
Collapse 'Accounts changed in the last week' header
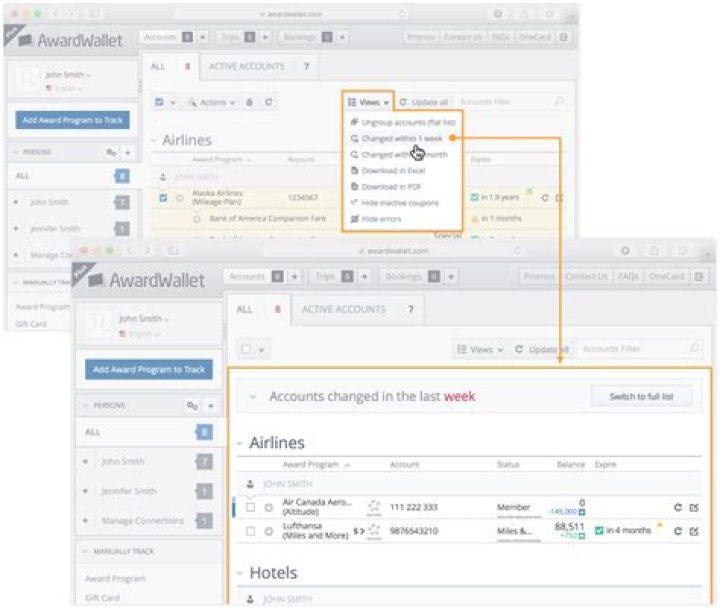coord(253,396)
